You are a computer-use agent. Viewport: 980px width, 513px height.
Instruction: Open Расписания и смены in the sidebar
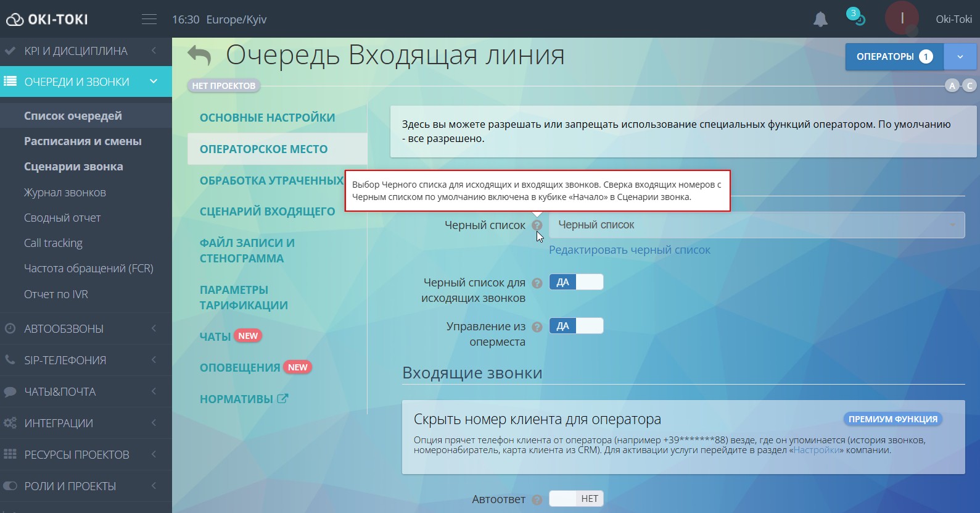click(x=83, y=141)
